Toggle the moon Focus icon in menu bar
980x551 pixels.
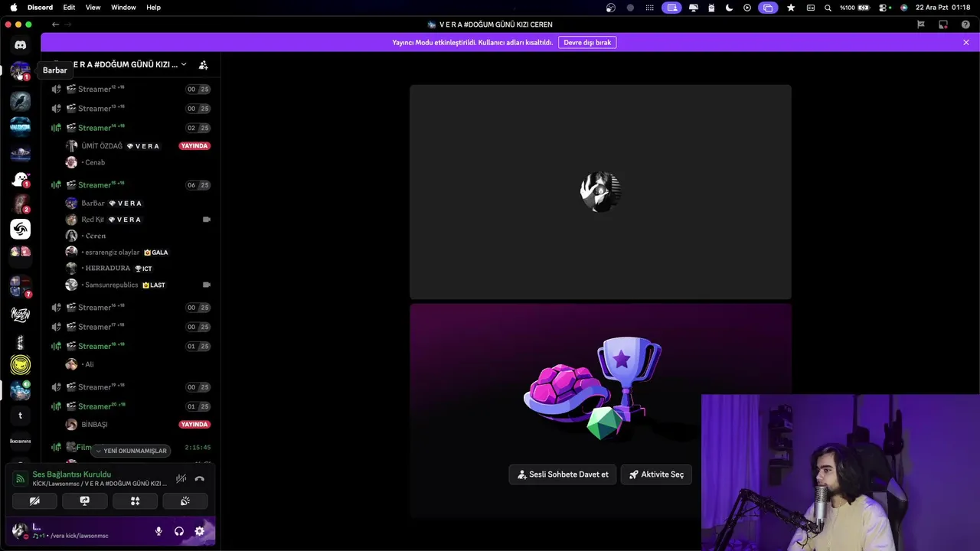729,8
